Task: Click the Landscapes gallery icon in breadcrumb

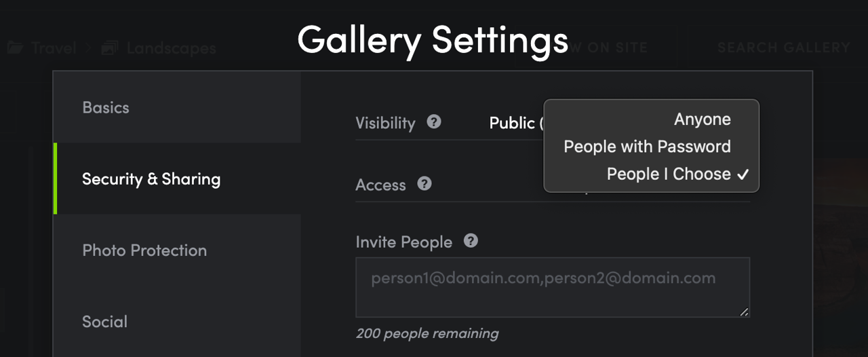Action: click(x=110, y=48)
